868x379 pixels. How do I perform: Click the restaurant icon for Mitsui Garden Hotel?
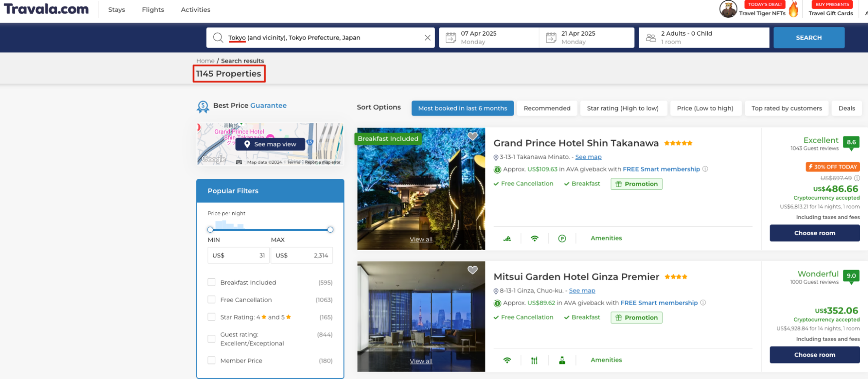(x=534, y=360)
